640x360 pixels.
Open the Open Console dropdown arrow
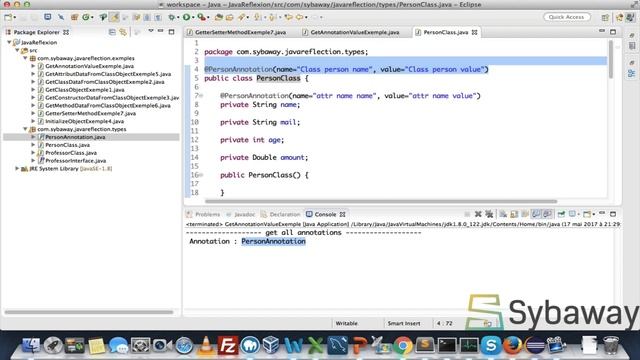[x=593, y=214]
